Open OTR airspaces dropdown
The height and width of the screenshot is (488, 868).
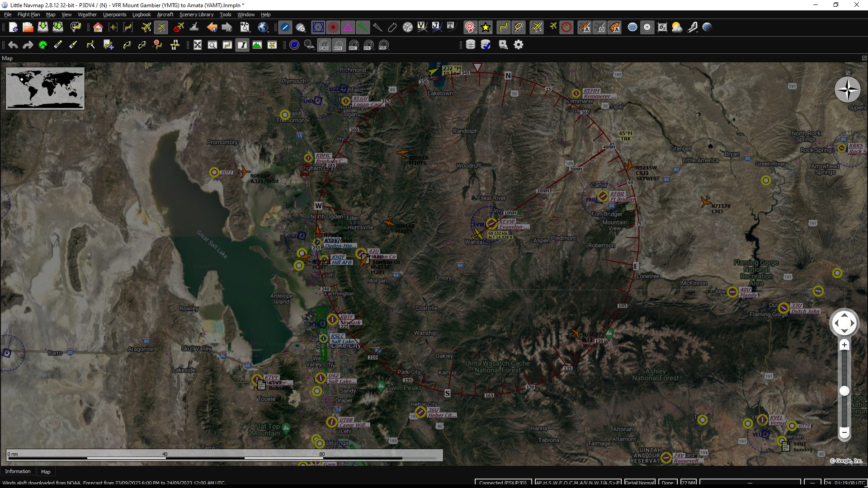coord(368,45)
